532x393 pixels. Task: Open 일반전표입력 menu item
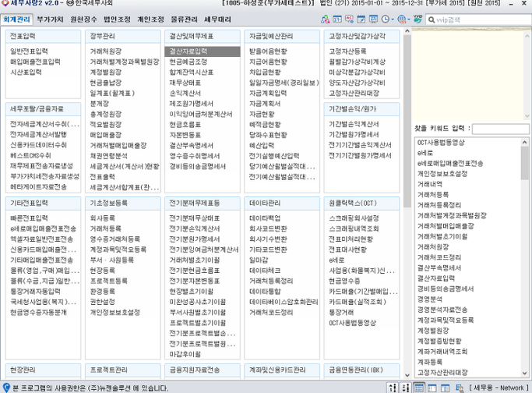(29, 51)
